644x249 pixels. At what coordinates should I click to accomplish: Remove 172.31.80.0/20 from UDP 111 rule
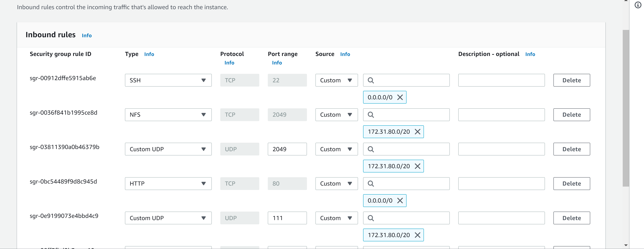pos(417,235)
